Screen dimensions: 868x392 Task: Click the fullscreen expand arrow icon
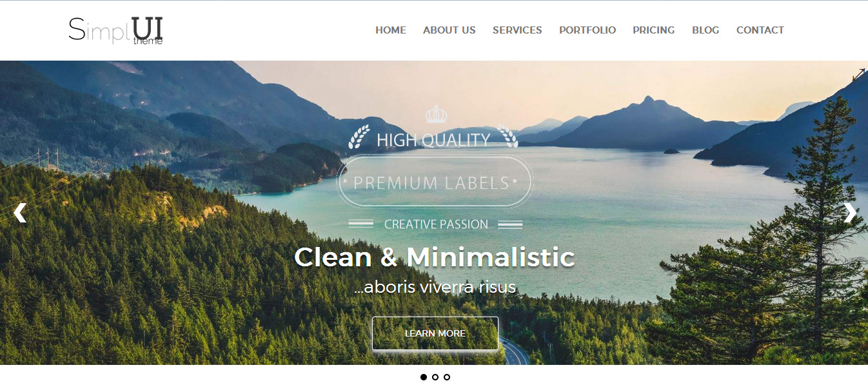858,75
